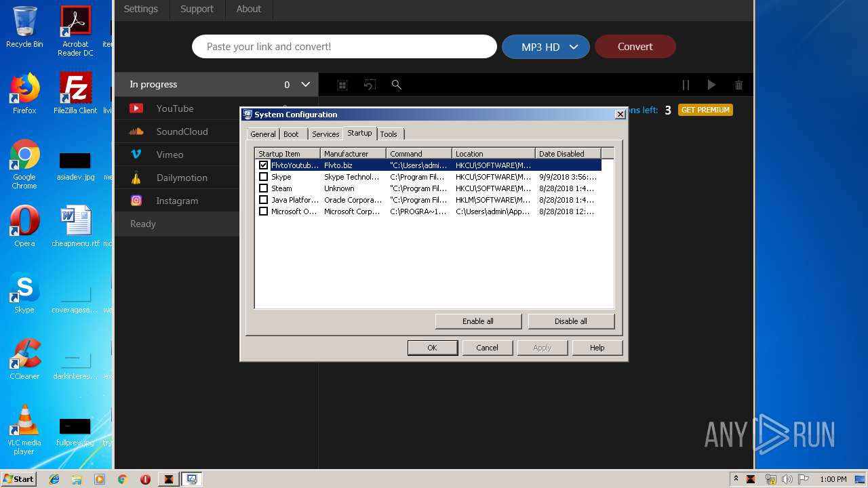
Task: Open media player taskbar icon
Action: [100, 479]
